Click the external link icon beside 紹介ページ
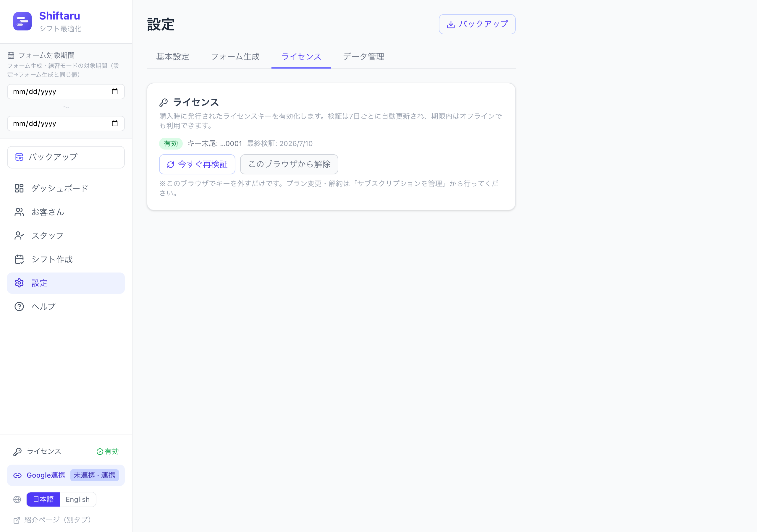Image resolution: width=757 pixels, height=532 pixels. [x=17, y=520]
